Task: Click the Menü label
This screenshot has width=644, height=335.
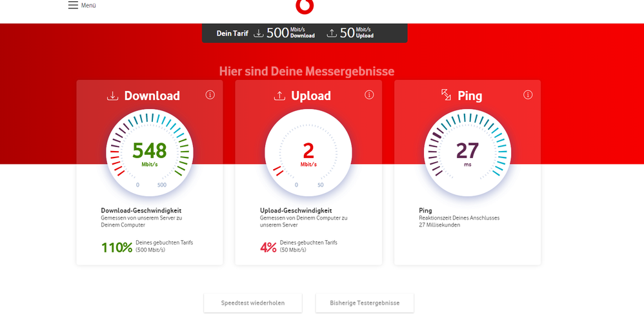Action: click(88, 5)
